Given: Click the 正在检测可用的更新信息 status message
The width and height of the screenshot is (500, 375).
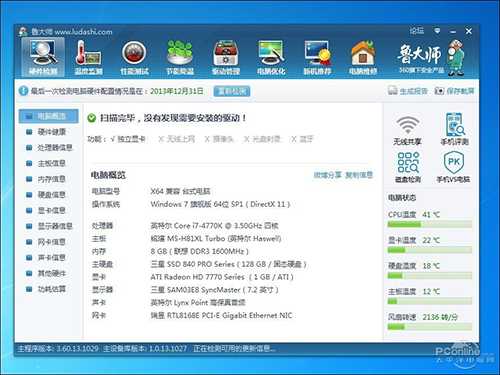Looking at the screenshot, I should [x=234, y=349].
